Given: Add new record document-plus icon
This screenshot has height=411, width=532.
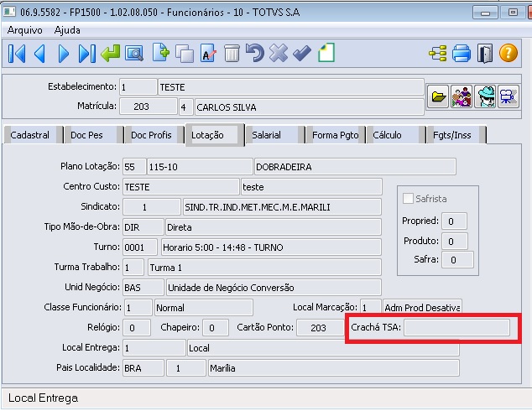Looking at the screenshot, I should coord(160,53).
